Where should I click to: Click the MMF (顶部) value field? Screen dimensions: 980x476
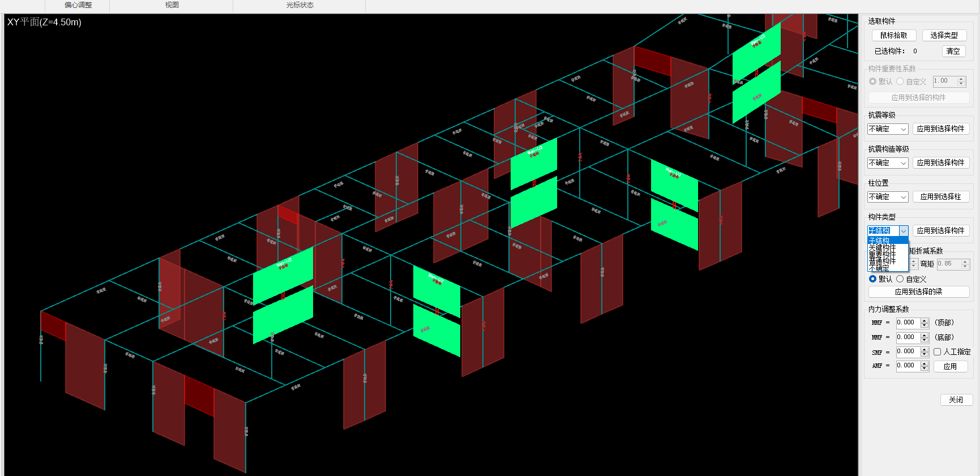click(x=907, y=323)
